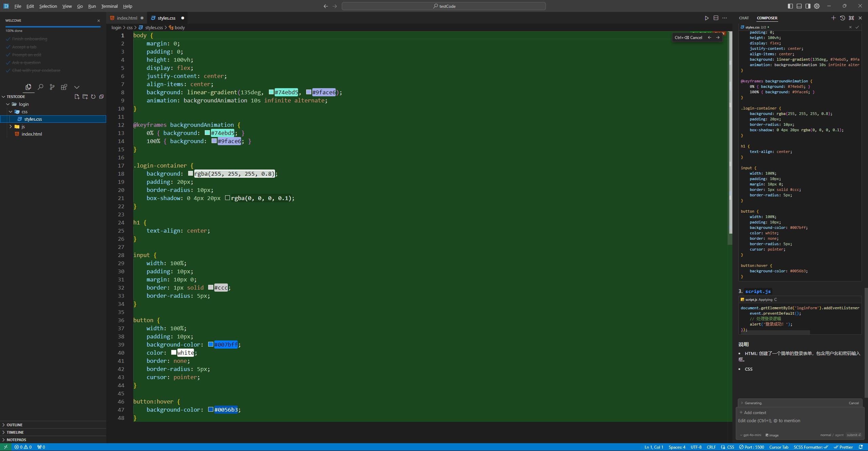The image size is (868, 451).
Task: Collapse the css folder
Action: [11, 112]
